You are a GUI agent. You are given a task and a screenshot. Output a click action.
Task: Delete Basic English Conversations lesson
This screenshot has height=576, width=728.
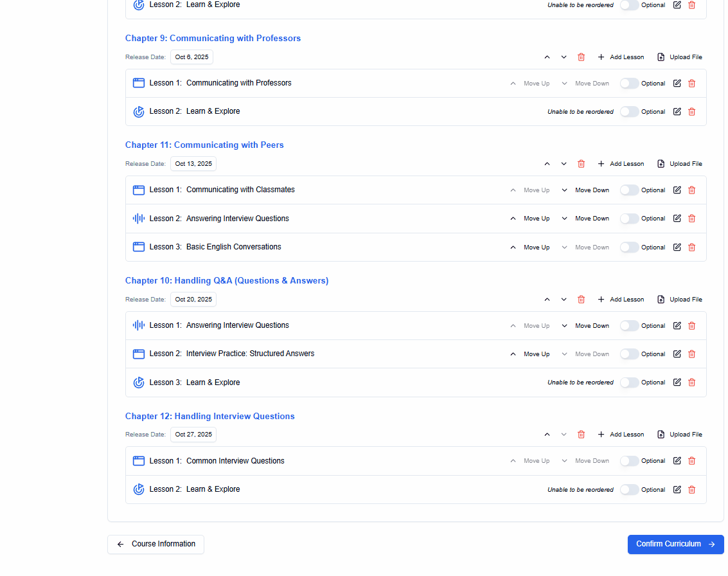[x=691, y=248]
